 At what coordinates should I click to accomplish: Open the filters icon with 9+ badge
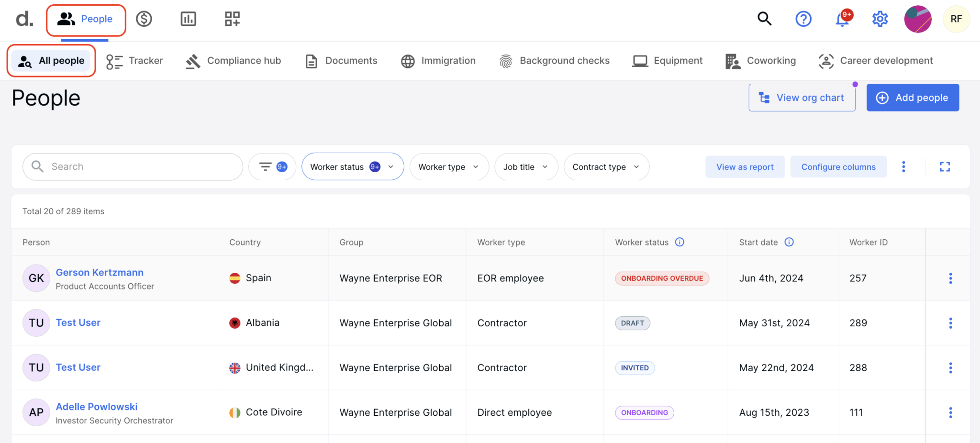[272, 166]
